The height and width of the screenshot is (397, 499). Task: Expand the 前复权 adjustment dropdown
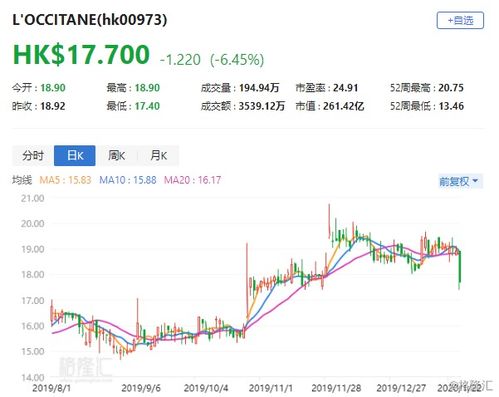point(460,181)
